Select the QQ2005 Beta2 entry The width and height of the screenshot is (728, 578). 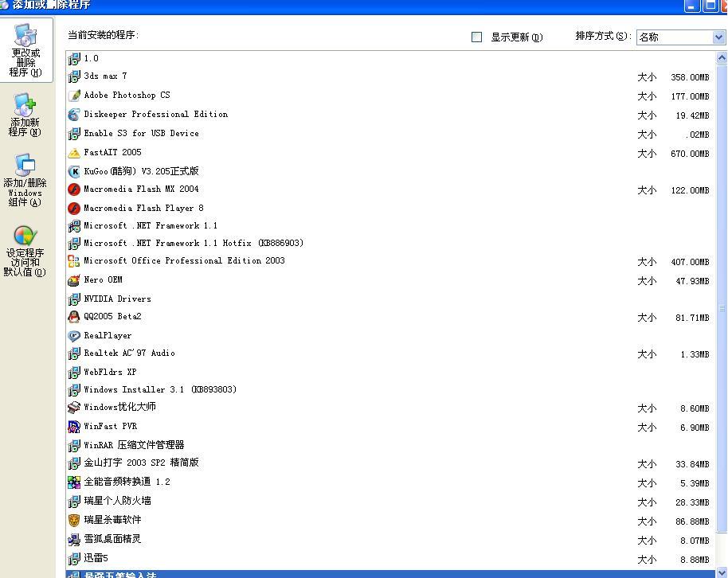(390, 317)
